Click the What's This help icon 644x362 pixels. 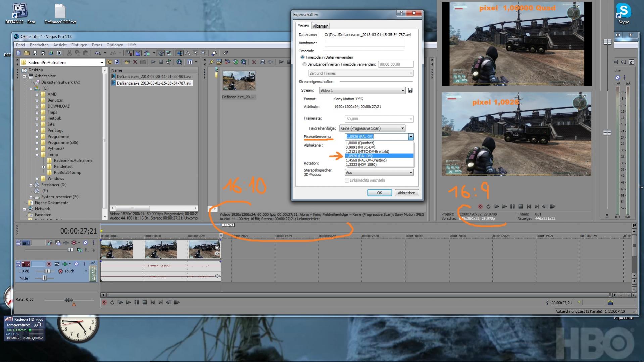click(226, 53)
